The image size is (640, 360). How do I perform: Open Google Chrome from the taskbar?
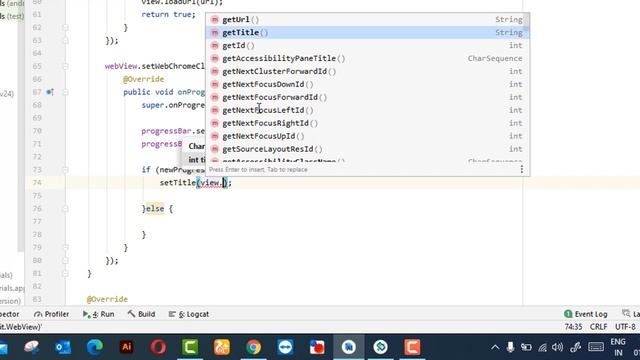pos(253,347)
